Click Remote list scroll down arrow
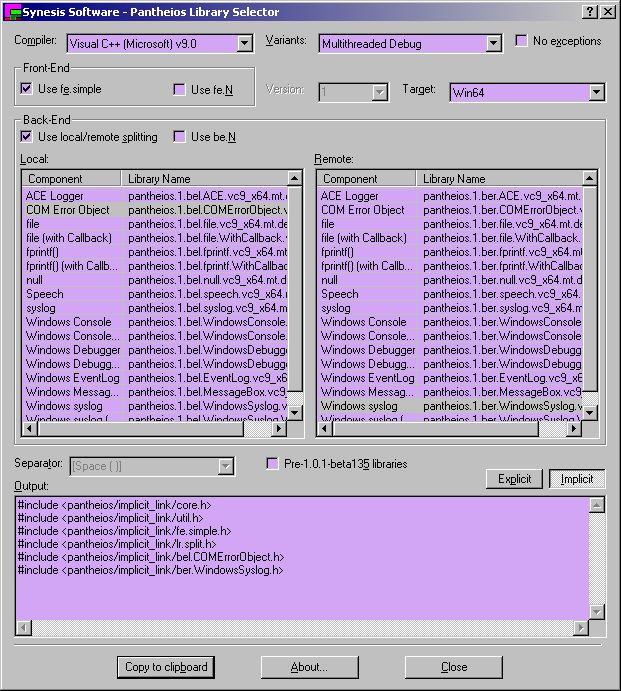This screenshot has height=691, width=621. pos(589,413)
